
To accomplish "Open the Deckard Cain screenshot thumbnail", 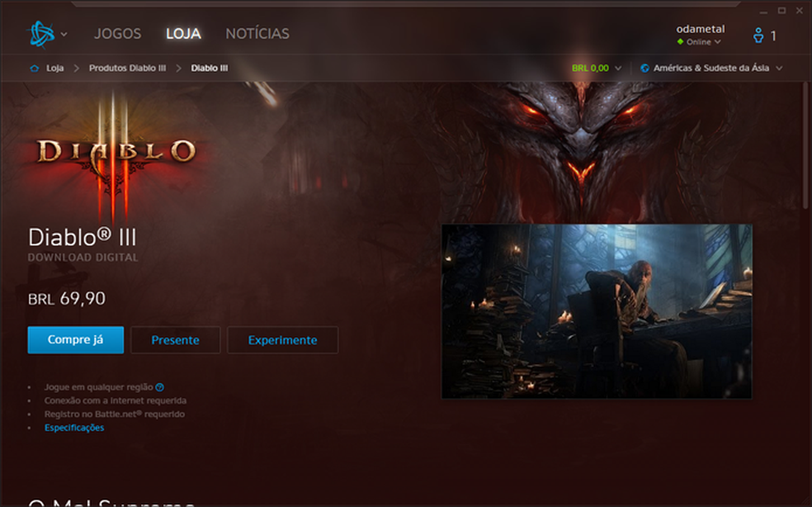I will [x=597, y=311].
